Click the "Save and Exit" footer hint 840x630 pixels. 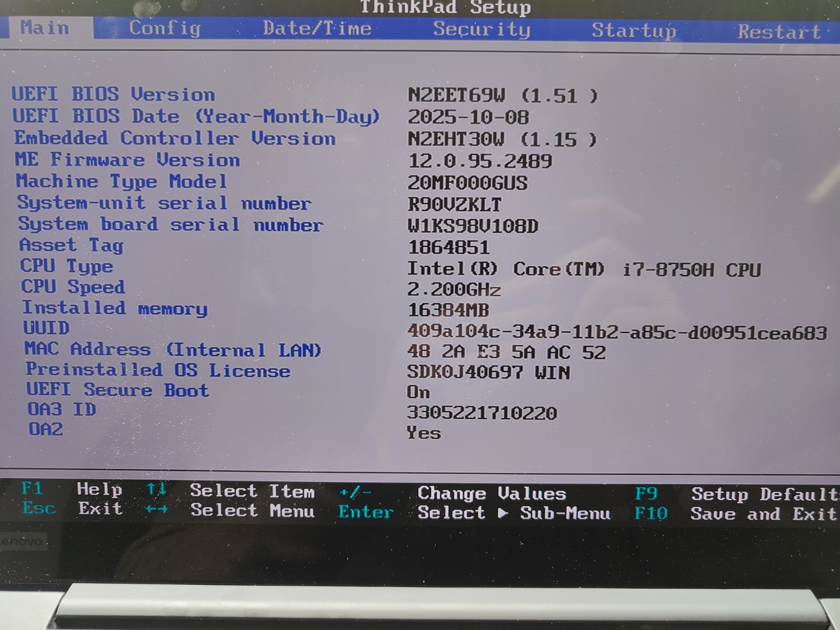pyautogui.click(x=764, y=514)
